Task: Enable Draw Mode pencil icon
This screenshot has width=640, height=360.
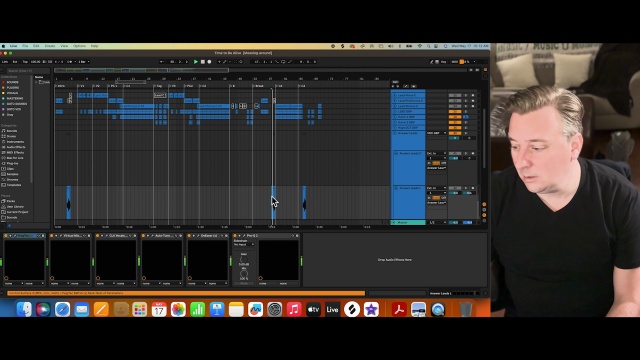Action: click(431, 62)
